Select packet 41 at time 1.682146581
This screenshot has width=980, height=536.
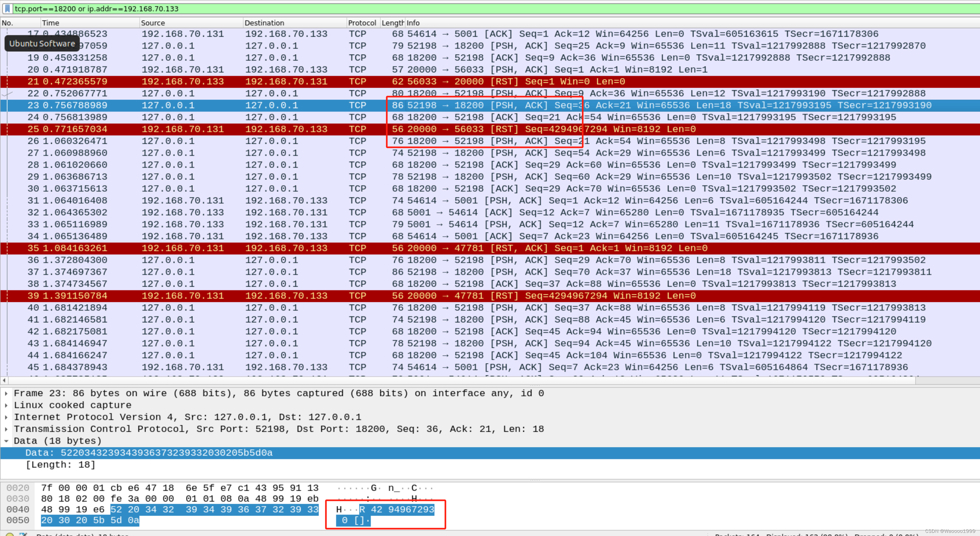(x=490, y=319)
